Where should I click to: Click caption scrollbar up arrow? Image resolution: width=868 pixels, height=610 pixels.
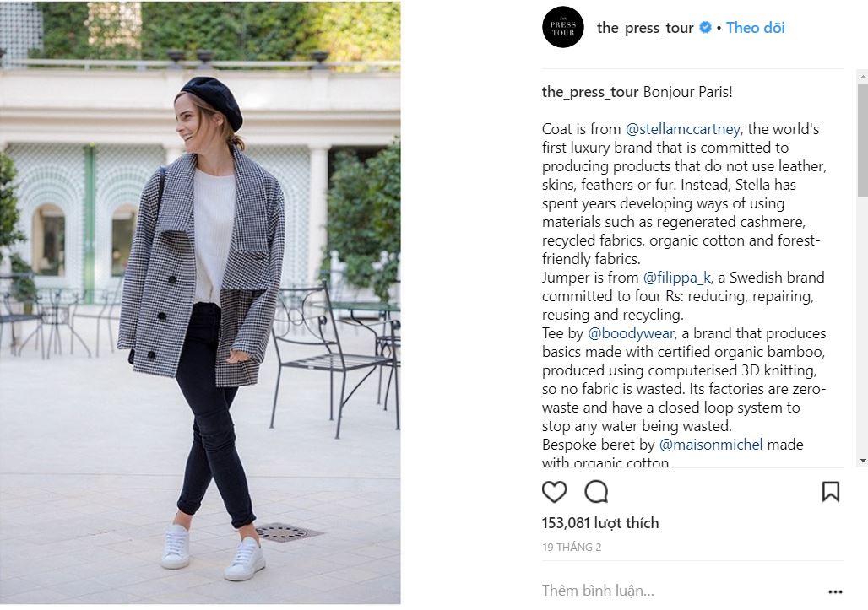tap(863, 75)
